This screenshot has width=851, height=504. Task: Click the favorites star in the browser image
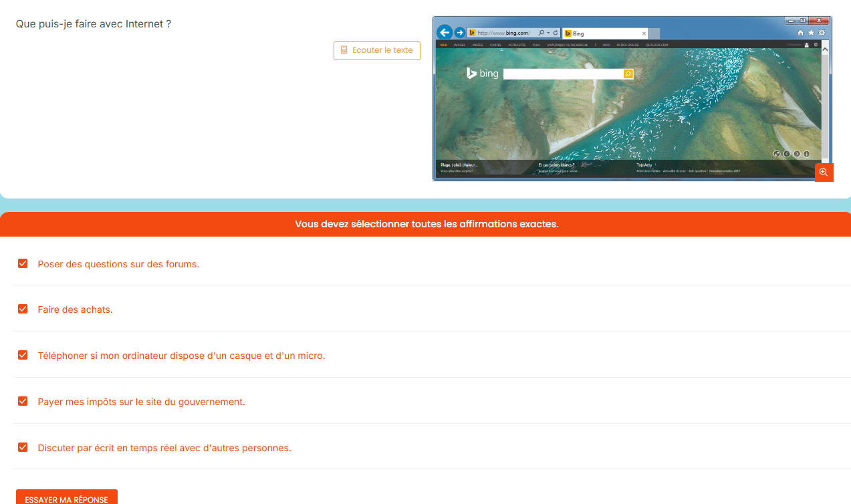[811, 33]
